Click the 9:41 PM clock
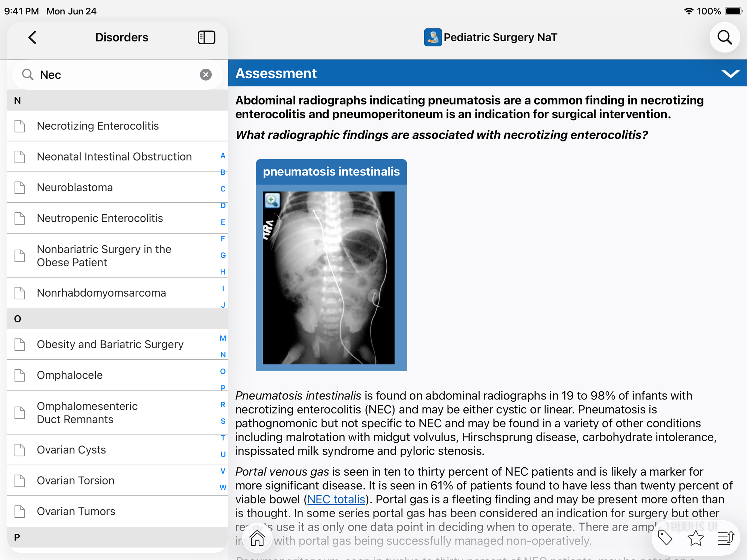This screenshot has width=747, height=560. click(x=22, y=11)
